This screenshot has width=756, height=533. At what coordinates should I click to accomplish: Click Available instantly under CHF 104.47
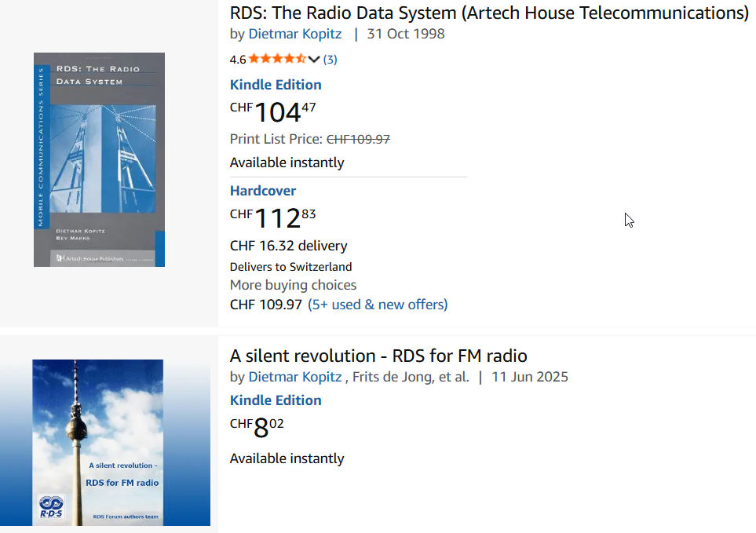(x=287, y=163)
